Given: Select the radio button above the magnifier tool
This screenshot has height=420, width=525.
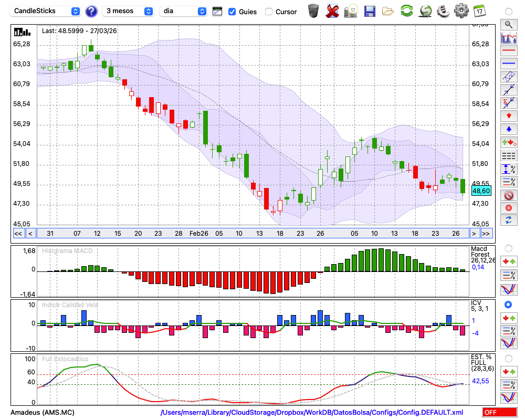Looking at the screenshot, I should coord(509,12).
